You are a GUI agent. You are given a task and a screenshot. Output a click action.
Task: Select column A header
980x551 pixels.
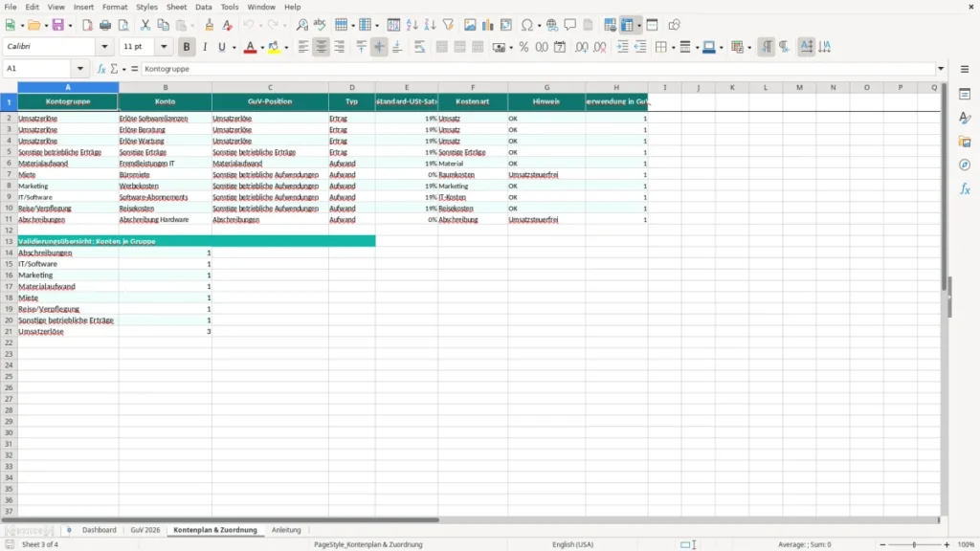[x=68, y=87]
